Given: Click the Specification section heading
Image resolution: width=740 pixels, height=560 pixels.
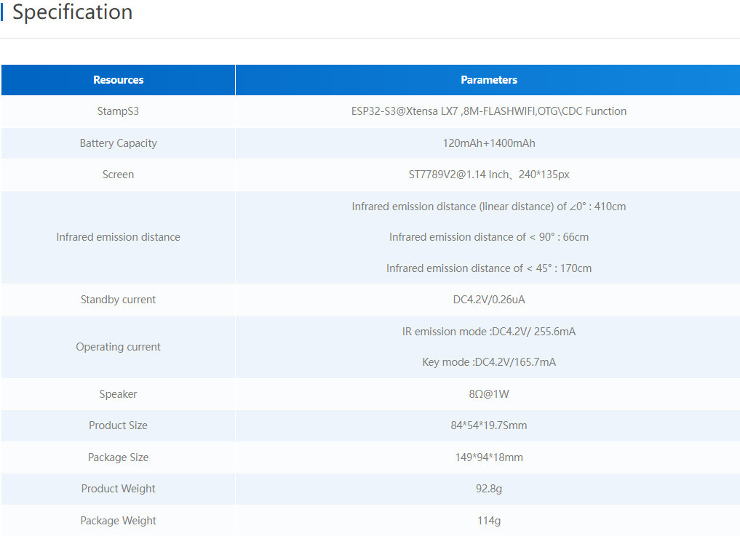Looking at the screenshot, I should [73, 12].
